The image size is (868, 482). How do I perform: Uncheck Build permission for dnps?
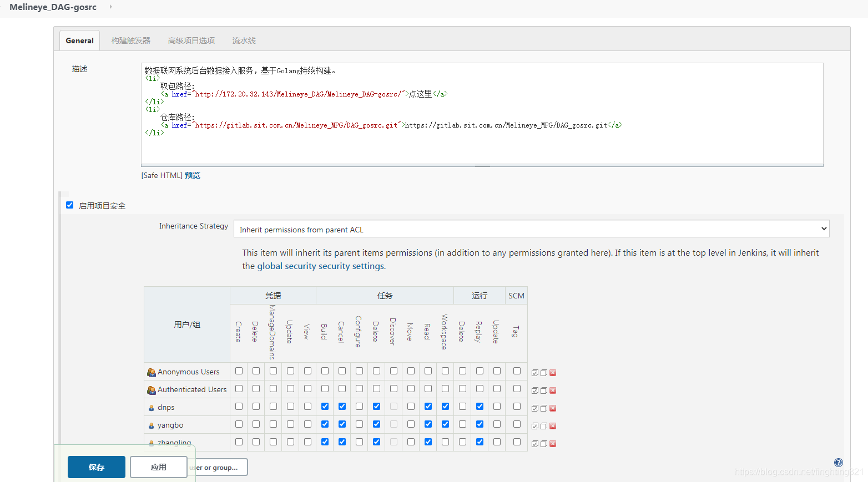tap(325, 407)
